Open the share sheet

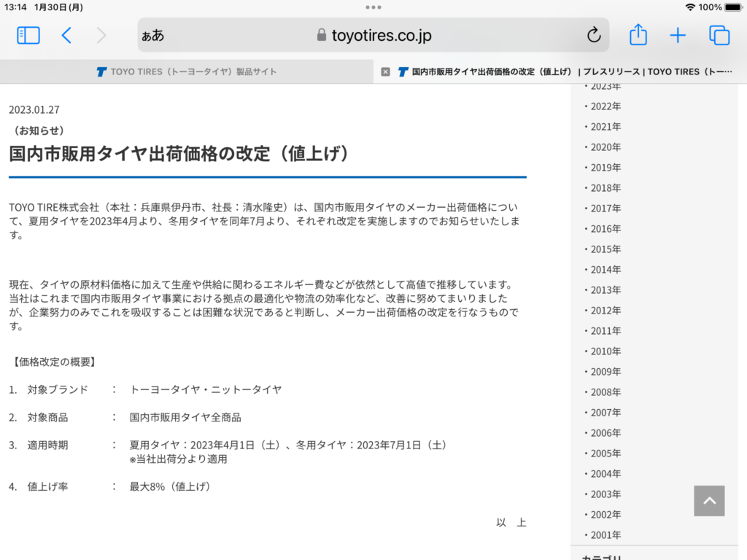638,35
